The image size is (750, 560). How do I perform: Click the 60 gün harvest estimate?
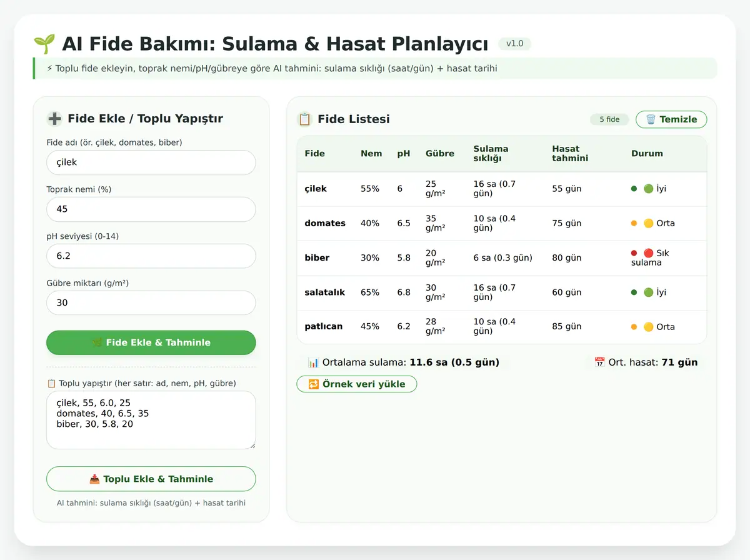click(x=567, y=292)
